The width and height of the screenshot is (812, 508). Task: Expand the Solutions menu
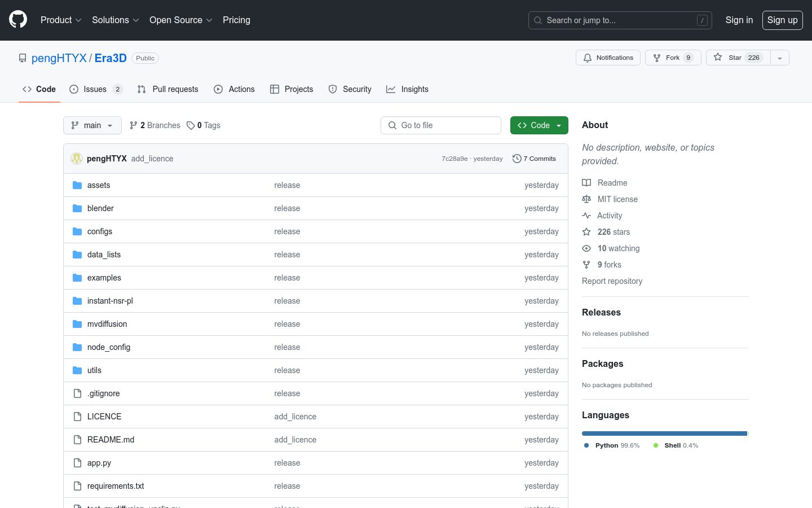pos(115,20)
